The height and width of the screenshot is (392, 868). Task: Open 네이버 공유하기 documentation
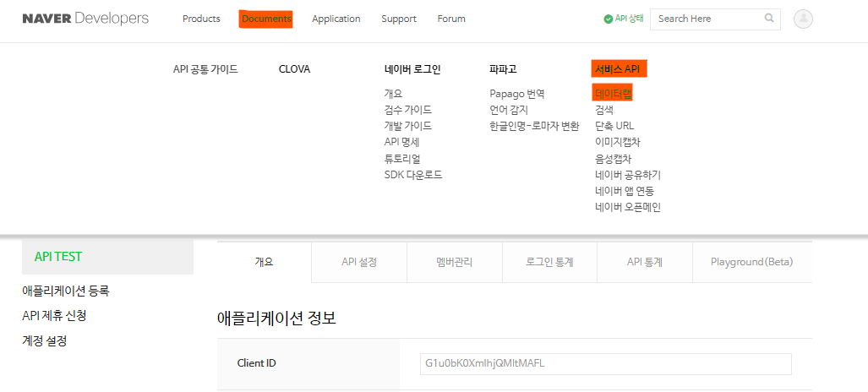tap(628, 175)
